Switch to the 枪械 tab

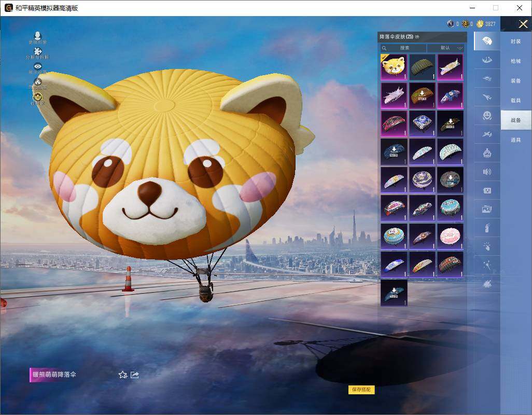click(x=516, y=61)
